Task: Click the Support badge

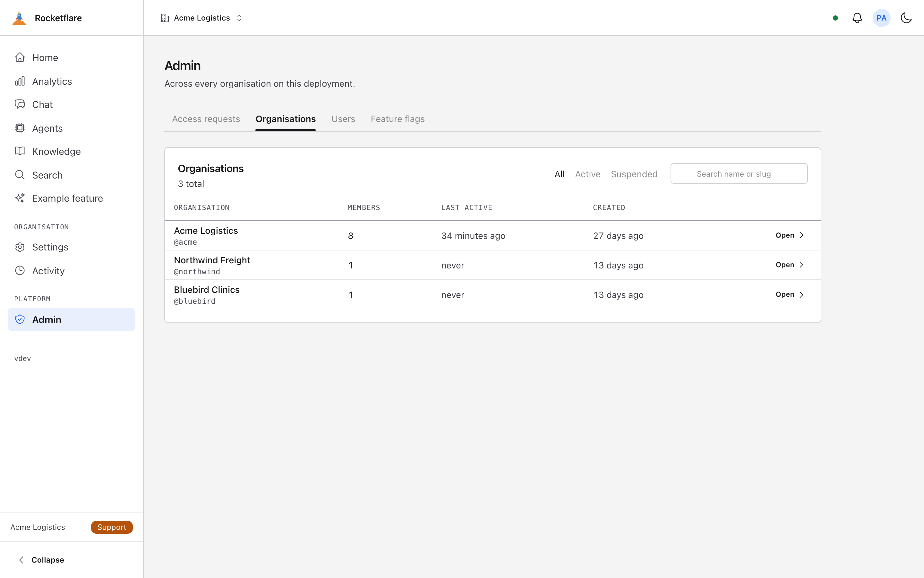Action: coord(112,527)
